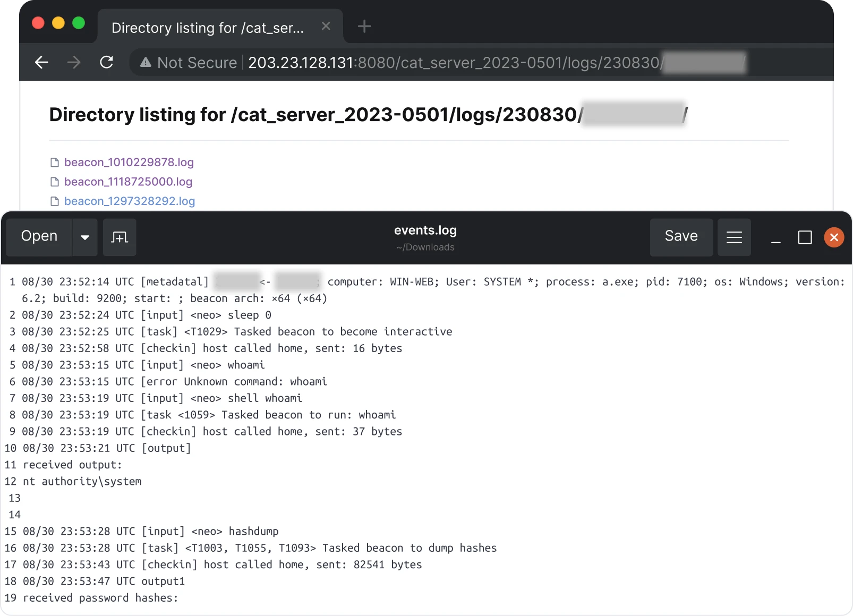853x616 pixels.
Task: Click 'hashdump' input on line 15
Action: coord(254,532)
